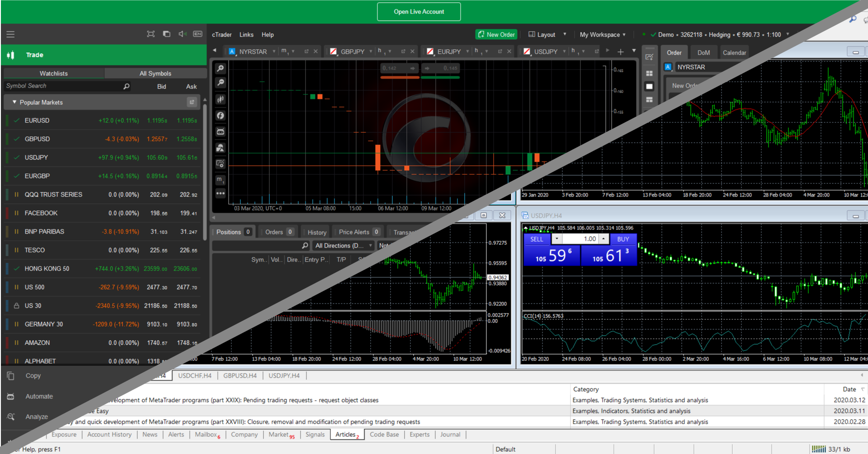
Task: Open the detached windows icon
Action: pos(166,34)
